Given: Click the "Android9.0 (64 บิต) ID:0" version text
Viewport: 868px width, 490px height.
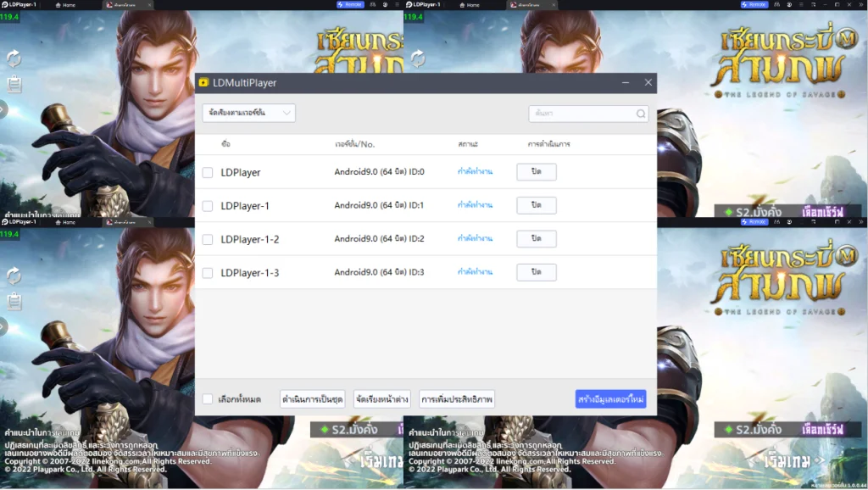Looking at the screenshot, I should (x=379, y=171).
